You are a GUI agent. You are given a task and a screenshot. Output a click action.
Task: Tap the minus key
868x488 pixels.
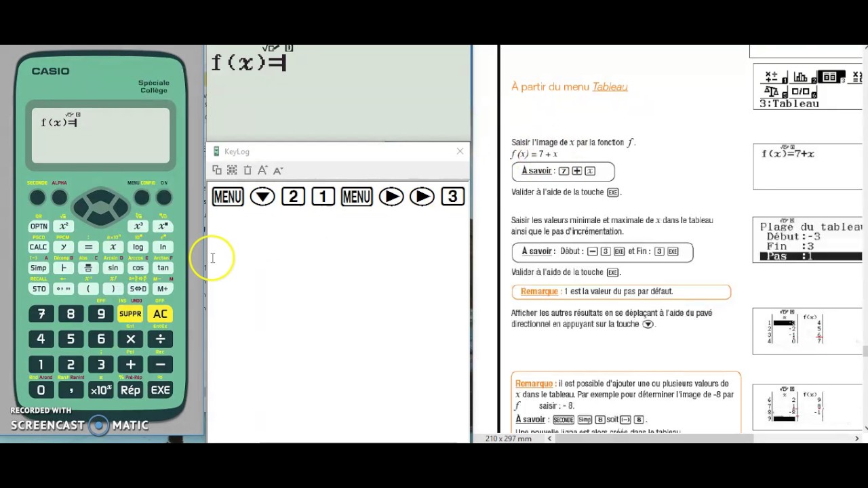pyautogui.click(x=160, y=365)
